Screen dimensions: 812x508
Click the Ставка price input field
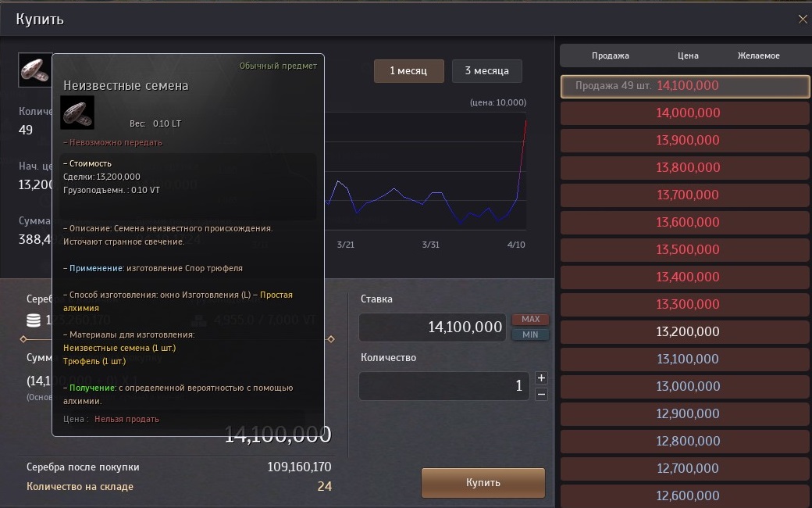coord(433,327)
